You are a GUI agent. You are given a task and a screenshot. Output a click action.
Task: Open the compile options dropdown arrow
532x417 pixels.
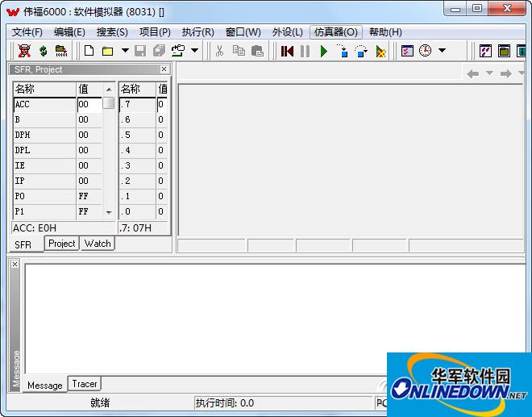tap(194, 51)
